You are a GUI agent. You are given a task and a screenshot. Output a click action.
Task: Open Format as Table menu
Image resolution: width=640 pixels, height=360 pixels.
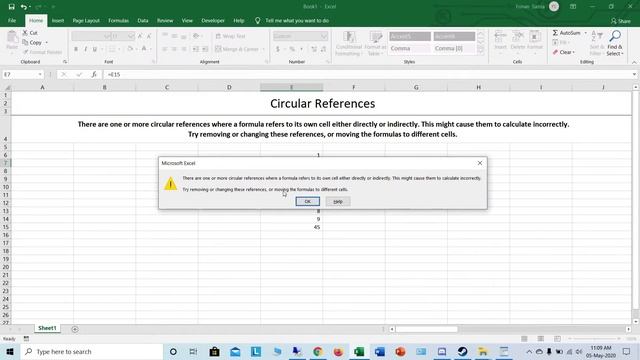375,43
